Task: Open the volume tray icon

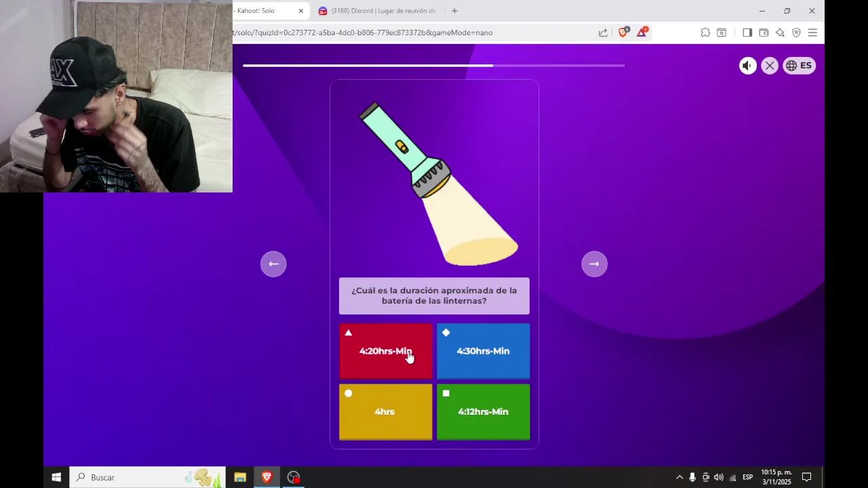Action: [719, 477]
